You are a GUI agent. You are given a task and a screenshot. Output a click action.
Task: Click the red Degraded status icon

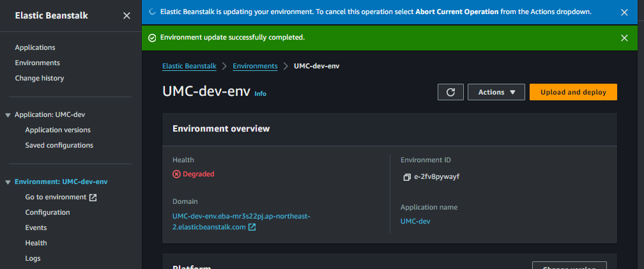pos(176,174)
